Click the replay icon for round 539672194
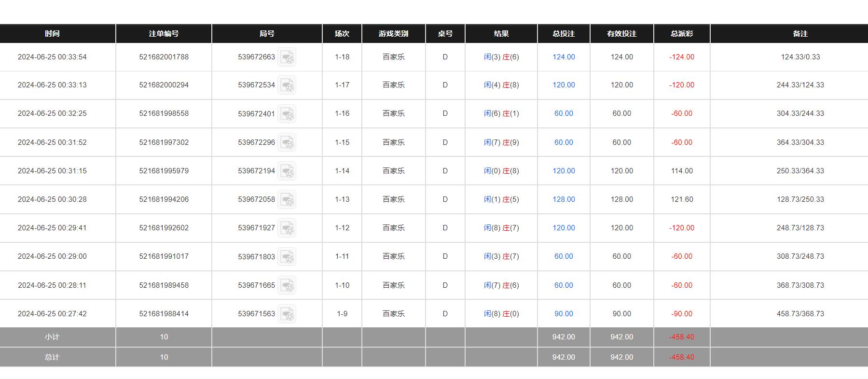 point(287,171)
